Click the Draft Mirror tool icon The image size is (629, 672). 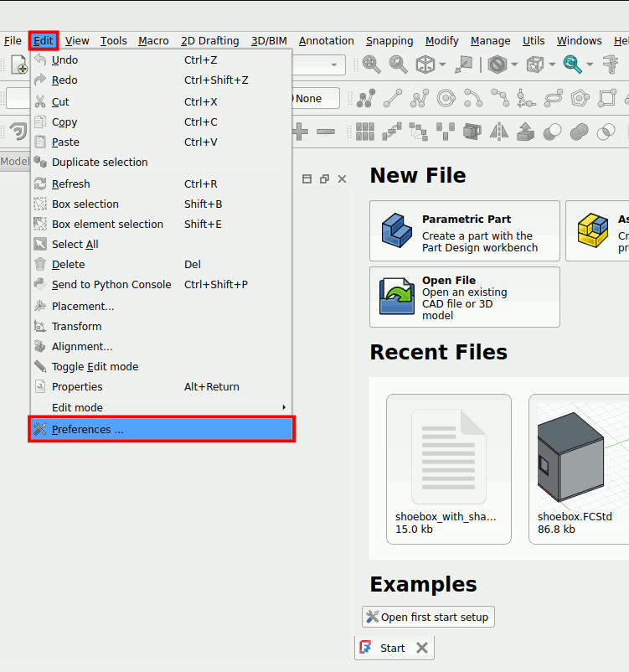pyautogui.click(x=499, y=132)
